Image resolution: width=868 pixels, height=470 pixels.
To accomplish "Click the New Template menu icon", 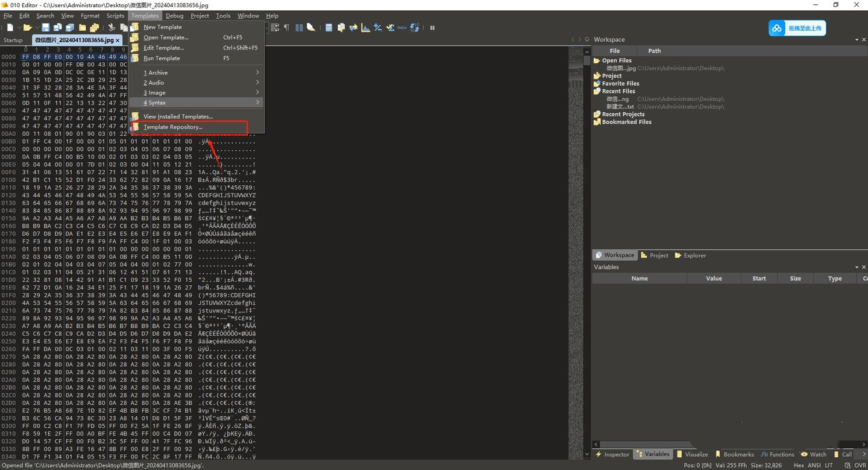I will 135,27.
